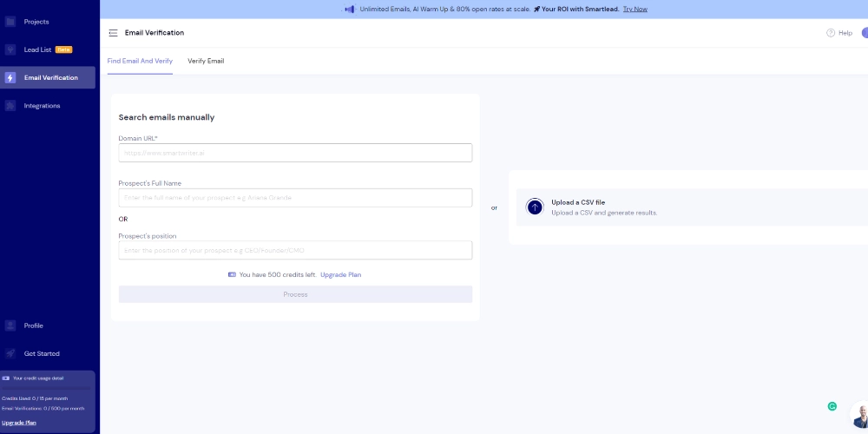Click the Profile icon in sidebar
This screenshot has width=868, height=434.
pos(10,325)
